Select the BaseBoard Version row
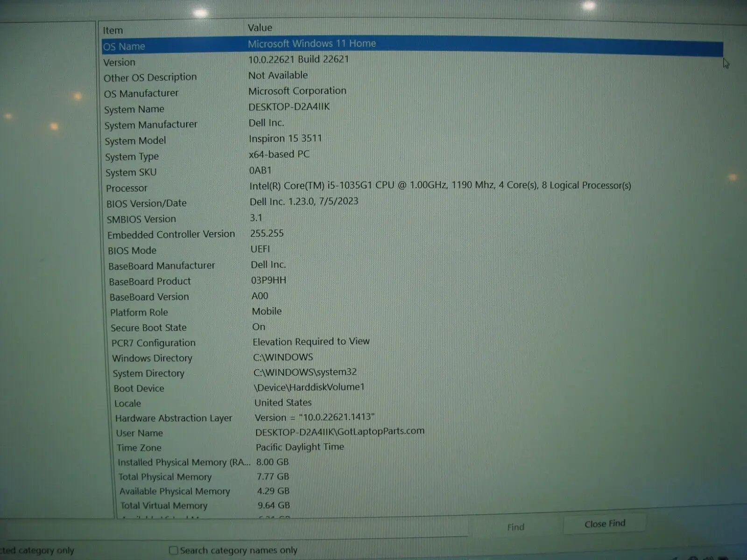Image resolution: width=747 pixels, height=560 pixels. coord(149,297)
